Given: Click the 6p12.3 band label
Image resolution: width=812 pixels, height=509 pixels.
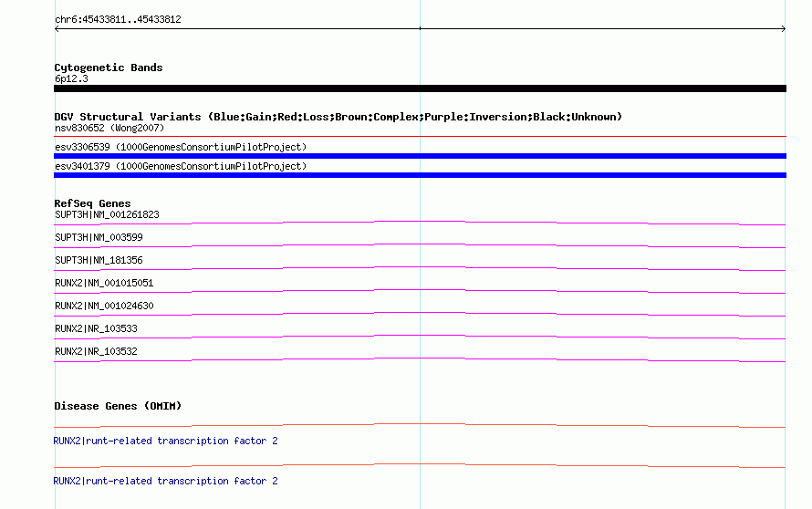Looking at the screenshot, I should [x=71, y=78].
